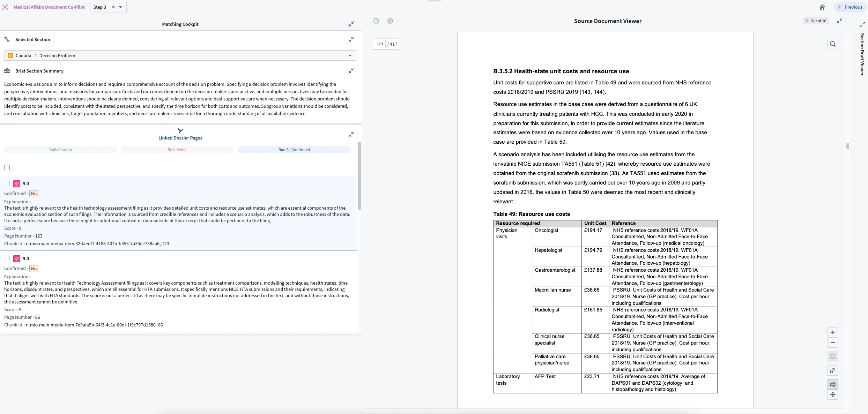Click the Selected Section cursor icon
The width and height of the screenshot is (868, 414).
(7, 39)
